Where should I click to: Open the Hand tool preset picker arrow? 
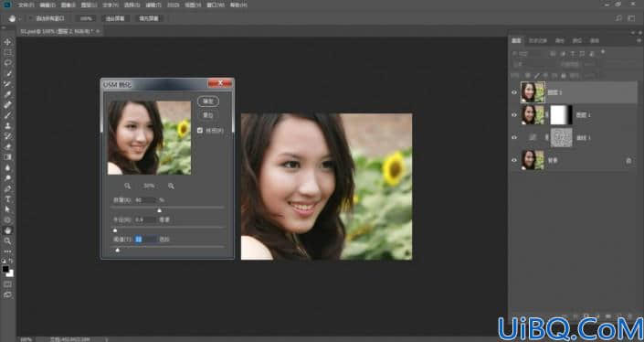19,18
